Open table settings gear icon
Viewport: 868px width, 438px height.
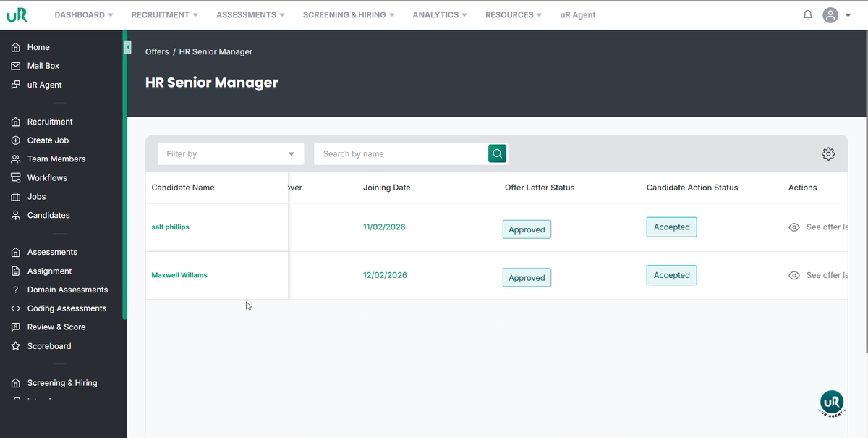[x=828, y=153]
